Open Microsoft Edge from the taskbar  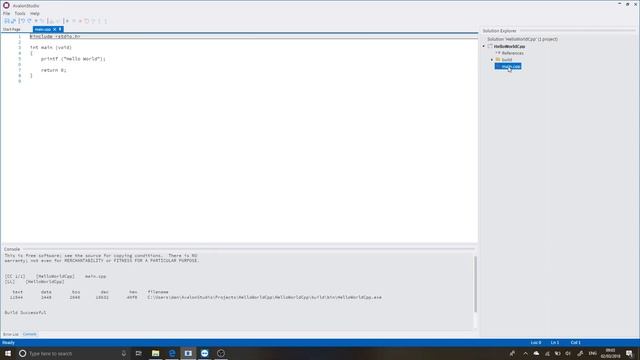(172, 353)
